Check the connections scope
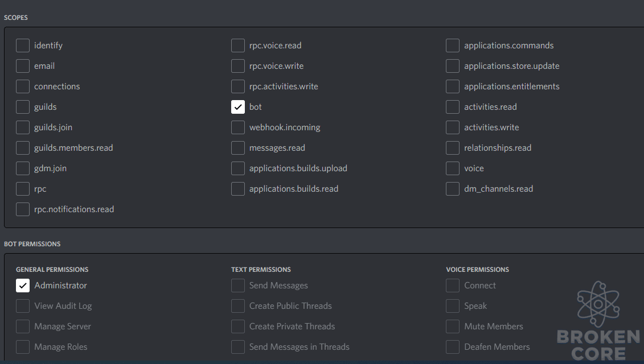This screenshot has width=644, height=364. click(23, 86)
